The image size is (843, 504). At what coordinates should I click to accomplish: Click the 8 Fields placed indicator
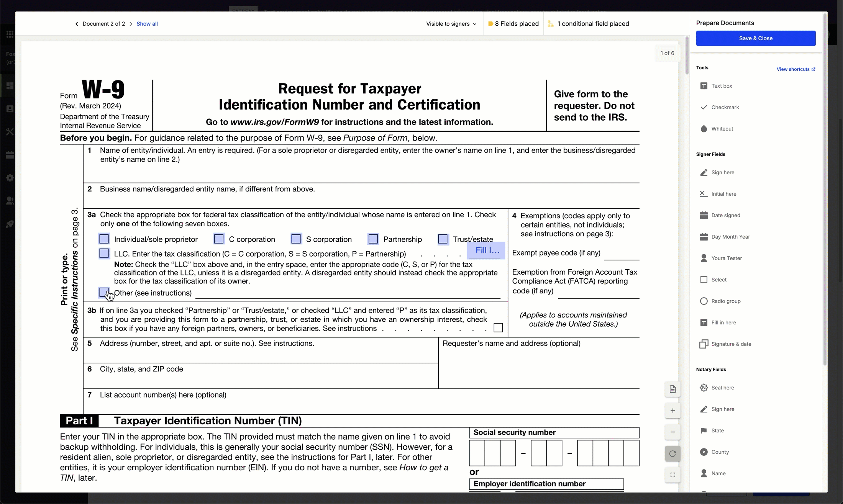click(x=513, y=24)
